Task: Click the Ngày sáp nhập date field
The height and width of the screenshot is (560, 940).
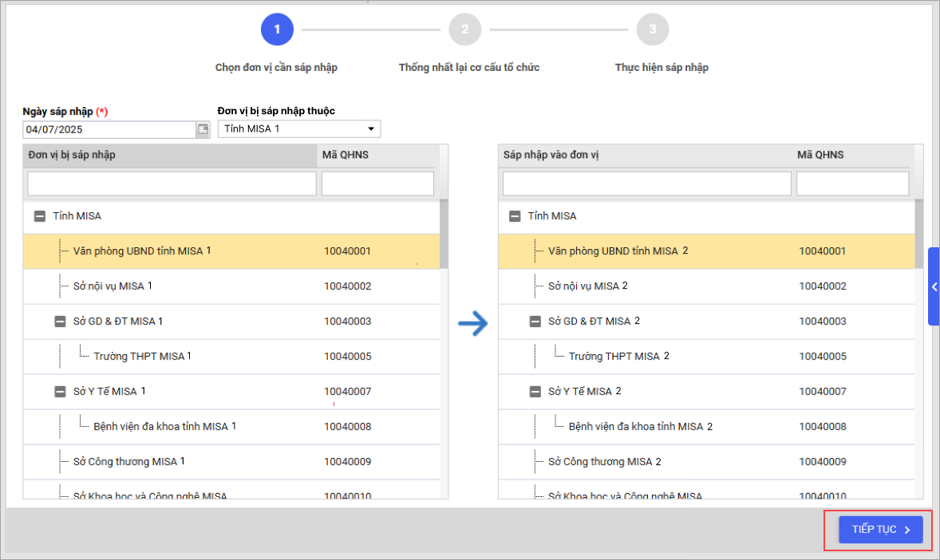Action: point(109,129)
